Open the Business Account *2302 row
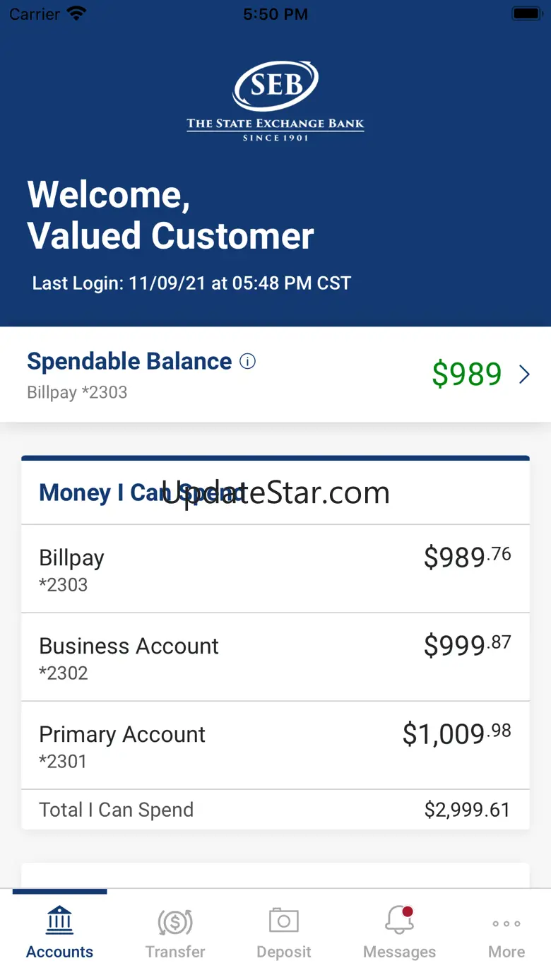Viewport: 551px width, 980px height. pos(275,657)
